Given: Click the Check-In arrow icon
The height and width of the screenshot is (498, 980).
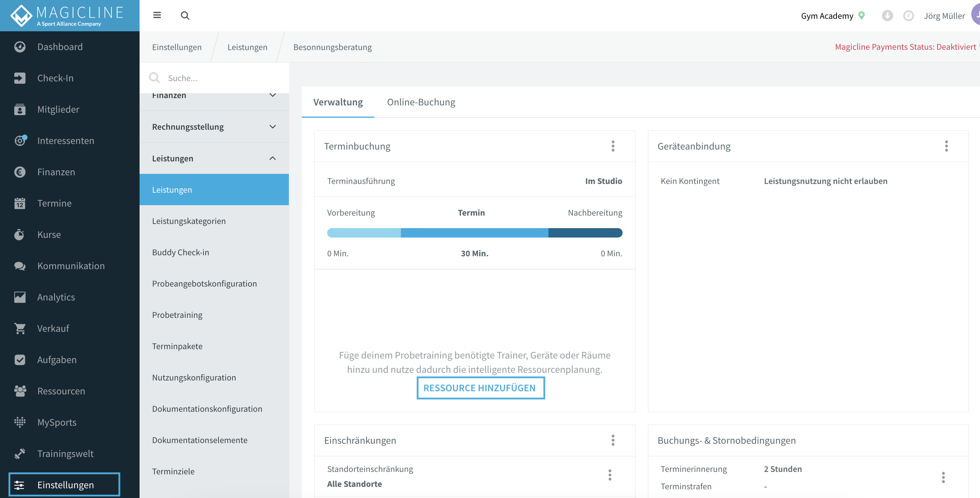Looking at the screenshot, I should [20, 78].
